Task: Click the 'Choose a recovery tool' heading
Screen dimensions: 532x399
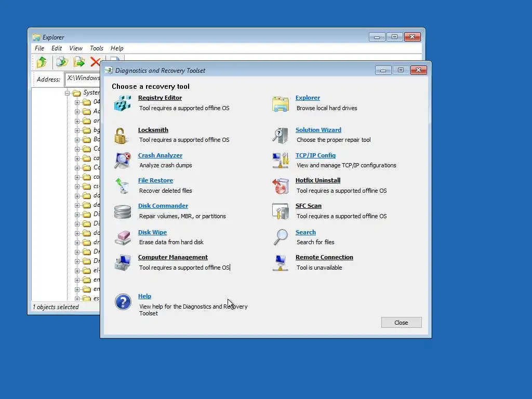Action: point(151,87)
